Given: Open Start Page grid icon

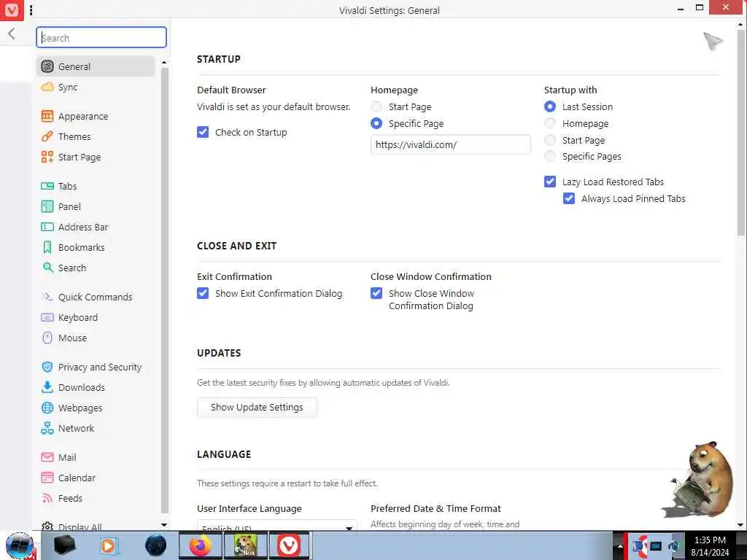Looking at the screenshot, I should 47,157.
